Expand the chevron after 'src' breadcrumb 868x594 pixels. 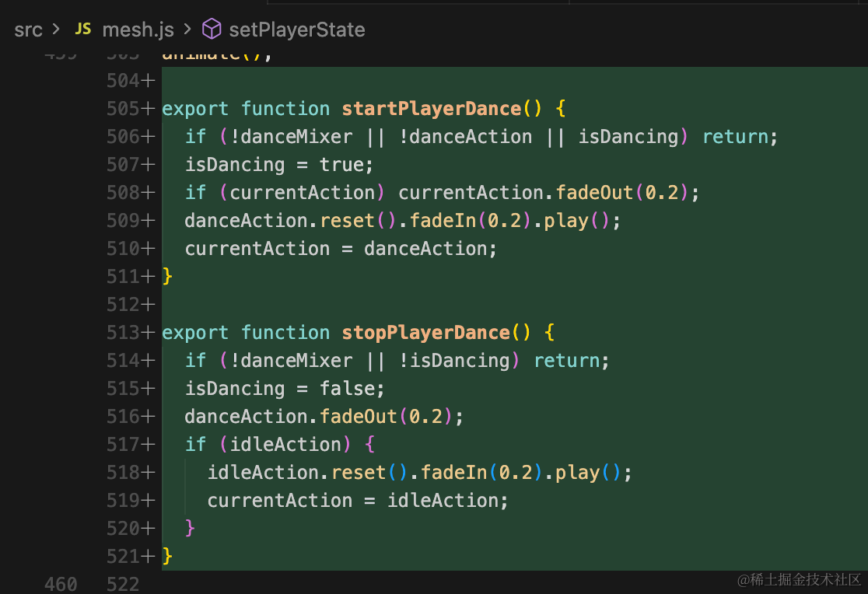[56, 29]
